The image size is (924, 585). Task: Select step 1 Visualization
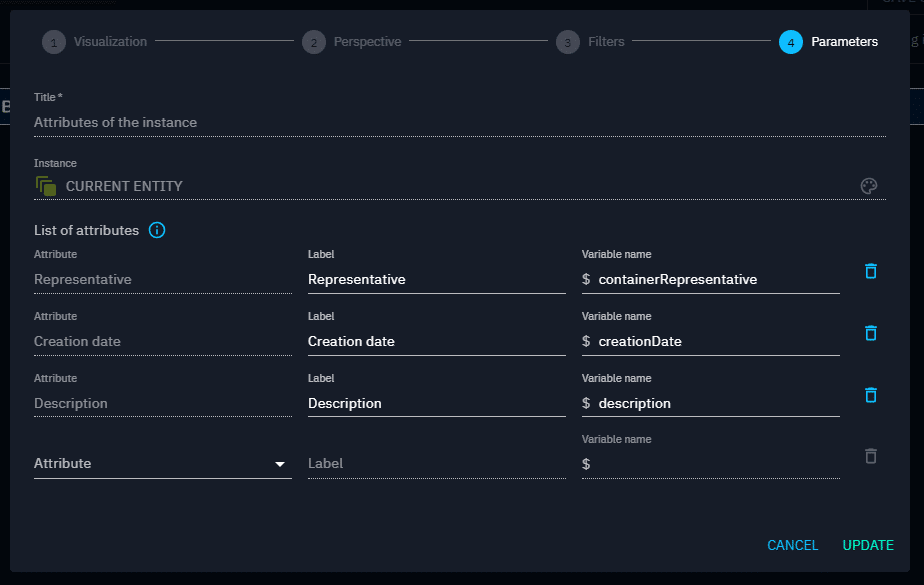coord(52,41)
